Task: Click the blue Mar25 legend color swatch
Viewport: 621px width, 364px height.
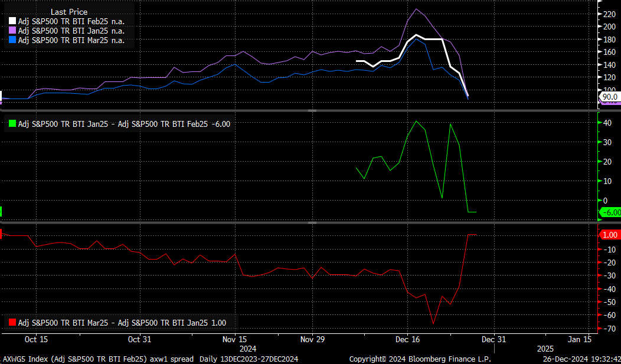Action: click(x=11, y=40)
